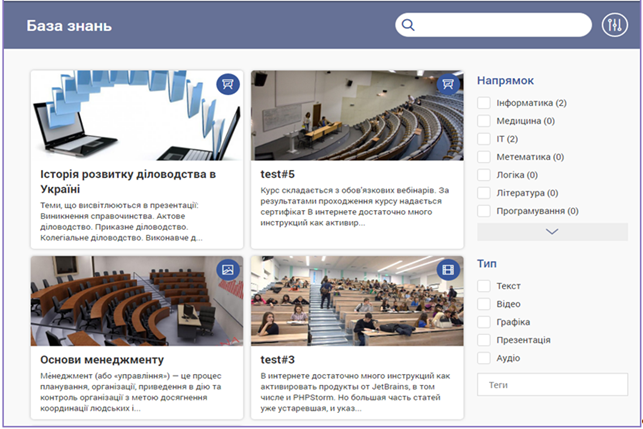Open the filter settings icon in header

pyautogui.click(x=614, y=25)
